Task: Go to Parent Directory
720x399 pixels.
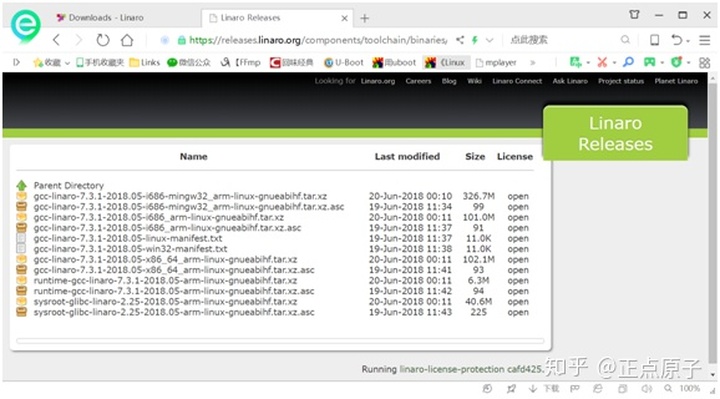Action: [x=68, y=185]
